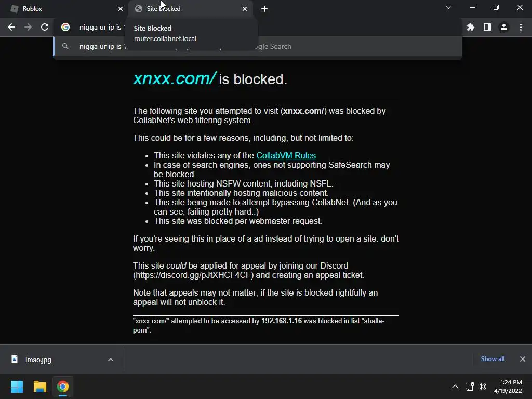
Task: Open the Chrome profile avatar
Action: point(504,27)
